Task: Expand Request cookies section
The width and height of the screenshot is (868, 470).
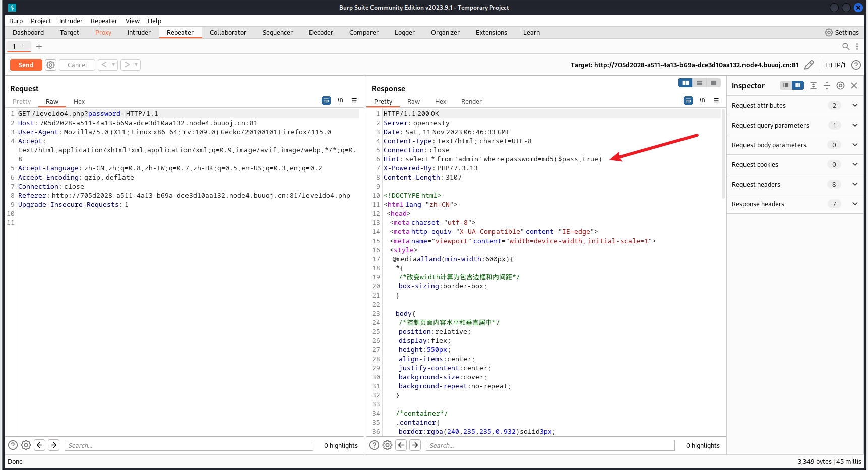Action: click(795, 164)
